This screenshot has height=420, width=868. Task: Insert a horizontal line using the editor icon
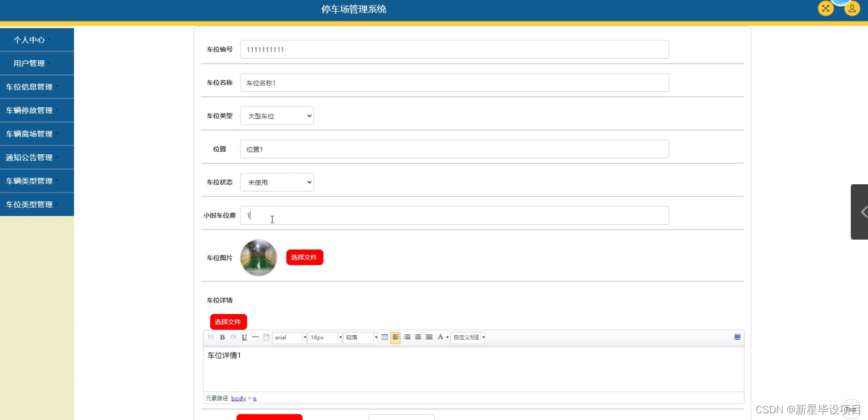255,337
